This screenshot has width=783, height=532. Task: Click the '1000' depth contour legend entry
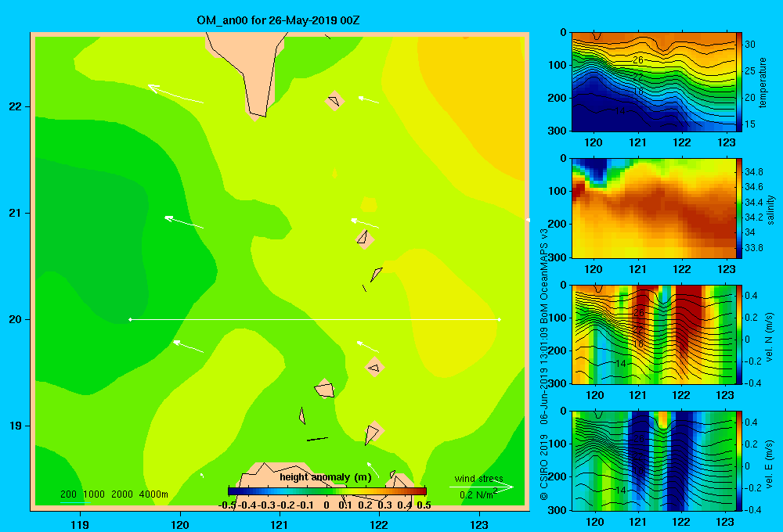94,494
